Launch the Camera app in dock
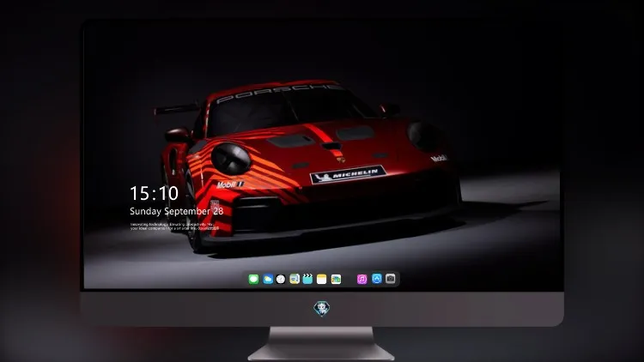The height and width of the screenshot is (362, 644). click(x=391, y=279)
